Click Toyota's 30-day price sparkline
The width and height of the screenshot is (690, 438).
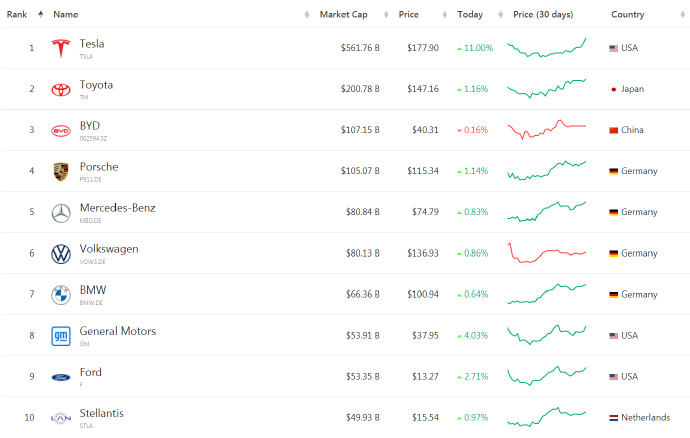(547, 88)
